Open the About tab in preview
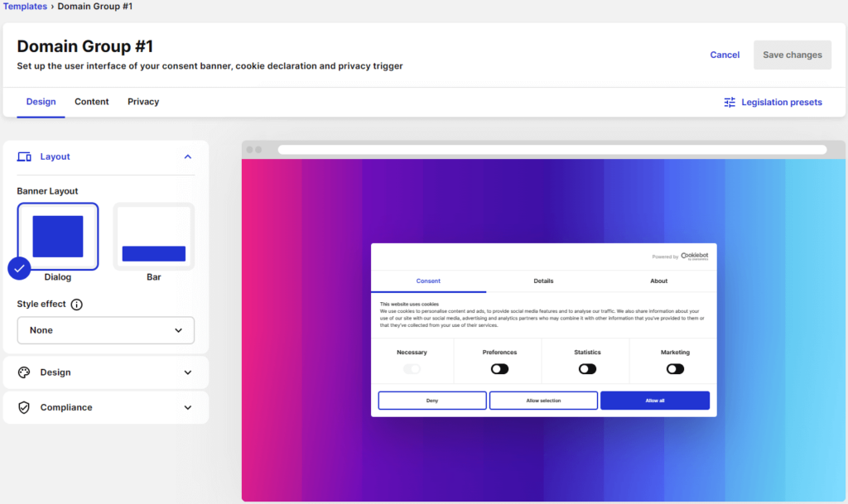The image size is (848, 504). click(658, 281)
